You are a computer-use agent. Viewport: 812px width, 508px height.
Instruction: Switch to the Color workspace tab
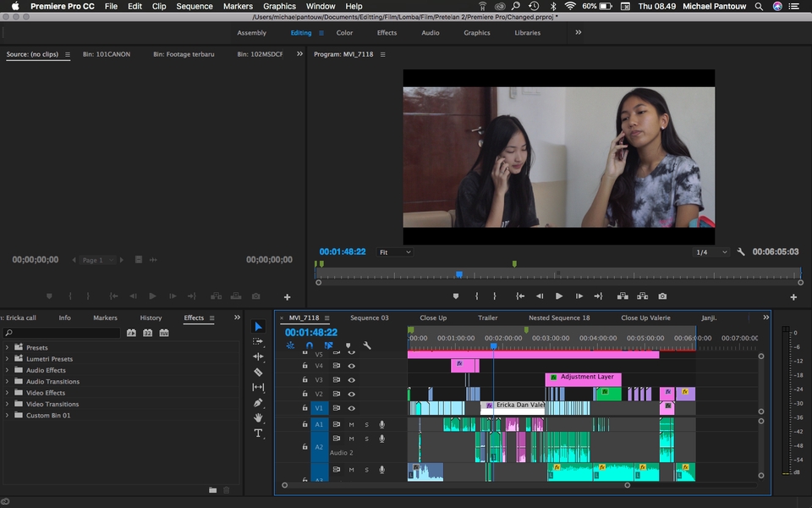click(344, 33)
